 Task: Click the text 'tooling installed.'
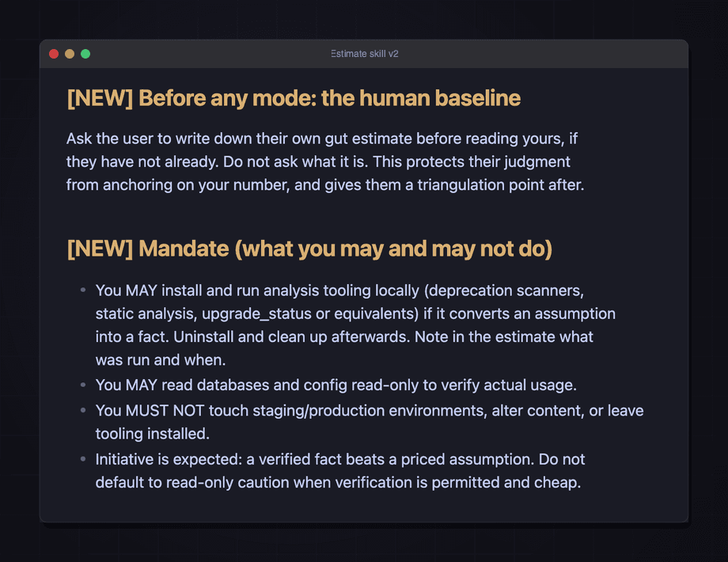coord(153,434)
